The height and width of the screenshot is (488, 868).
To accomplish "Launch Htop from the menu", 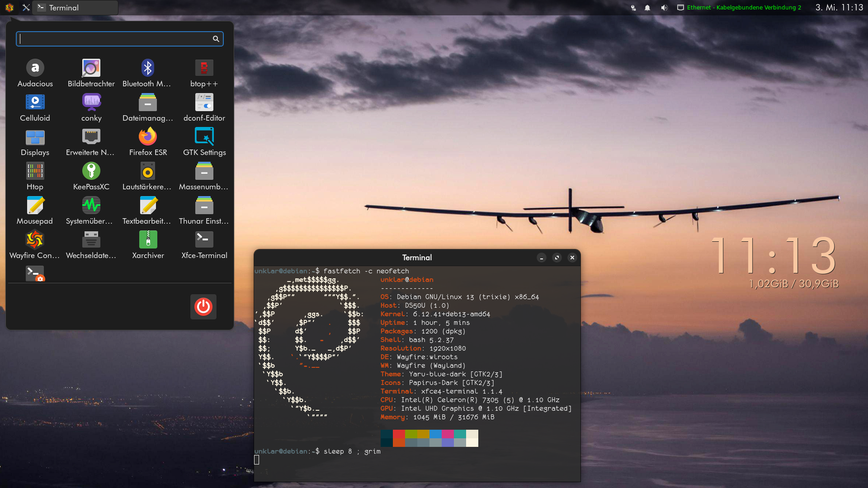I will (x=35, y=171).
